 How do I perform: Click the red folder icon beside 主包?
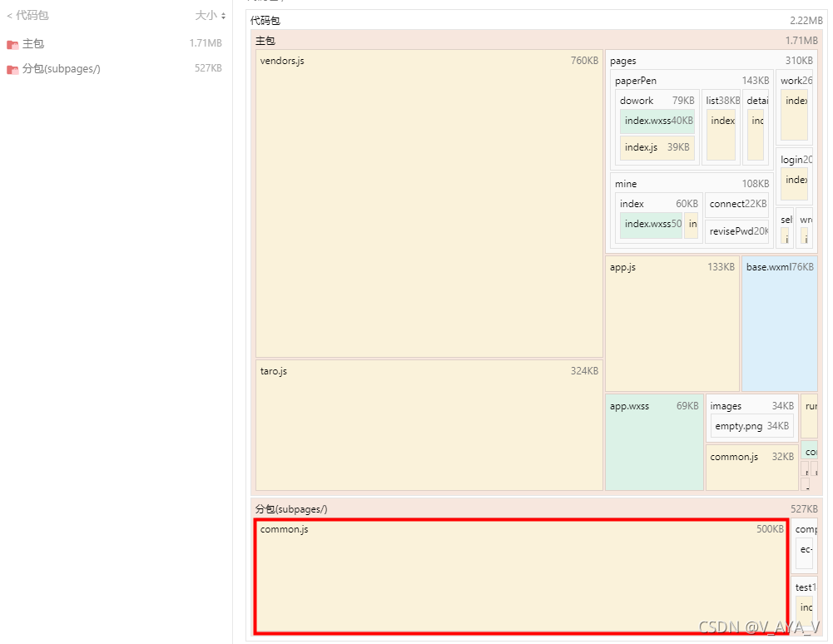(x=12, y=44)
